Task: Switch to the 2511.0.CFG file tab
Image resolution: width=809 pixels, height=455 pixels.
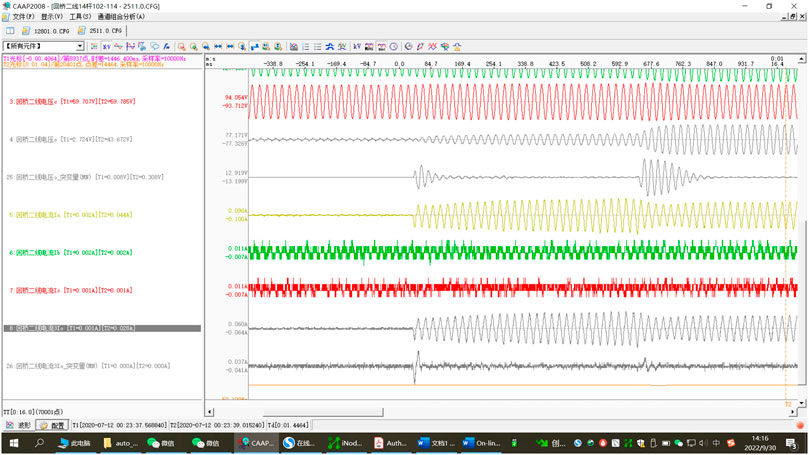Action: [100, 31]
